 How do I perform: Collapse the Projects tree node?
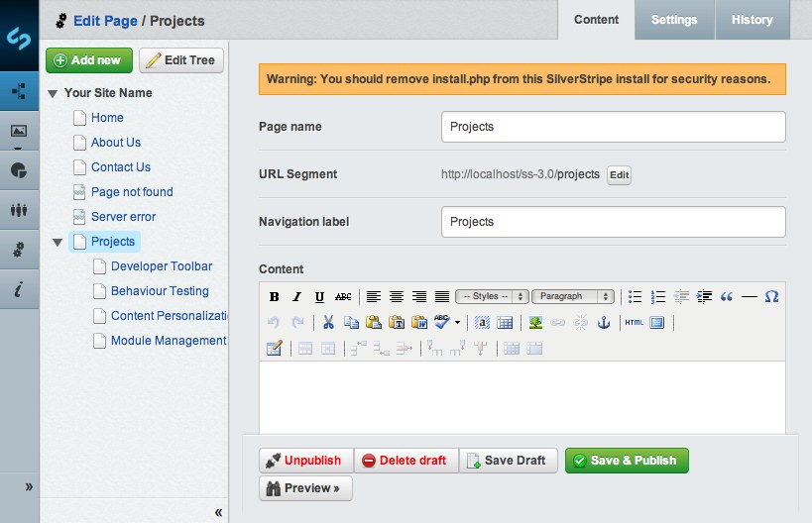tap(58, 242)
